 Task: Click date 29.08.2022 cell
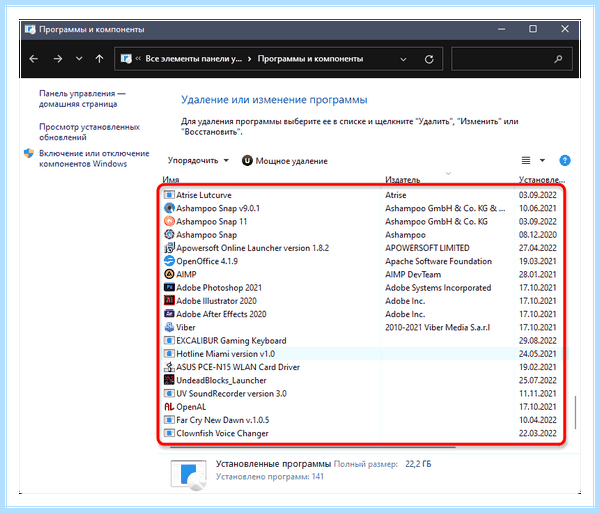coord(538,340)
